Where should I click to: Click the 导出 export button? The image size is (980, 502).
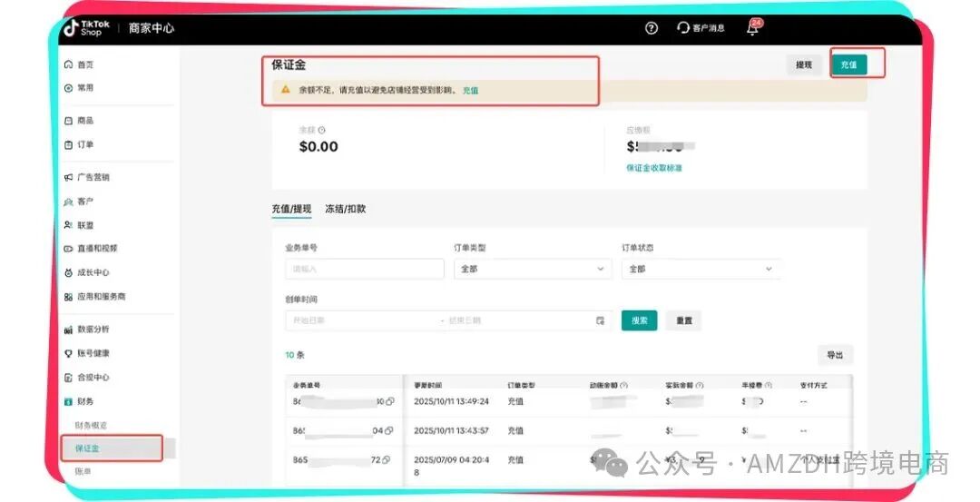834,355
